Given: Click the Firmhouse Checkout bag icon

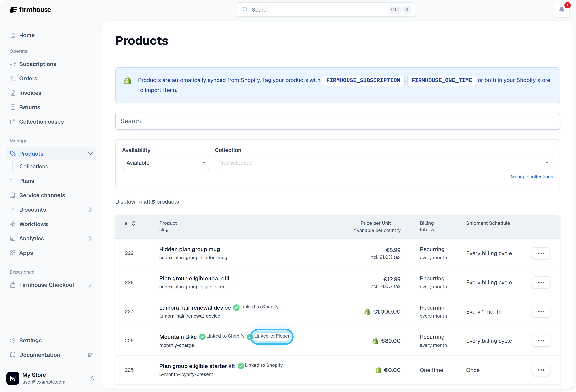Looking at the screenshot, I should [13, 285].
